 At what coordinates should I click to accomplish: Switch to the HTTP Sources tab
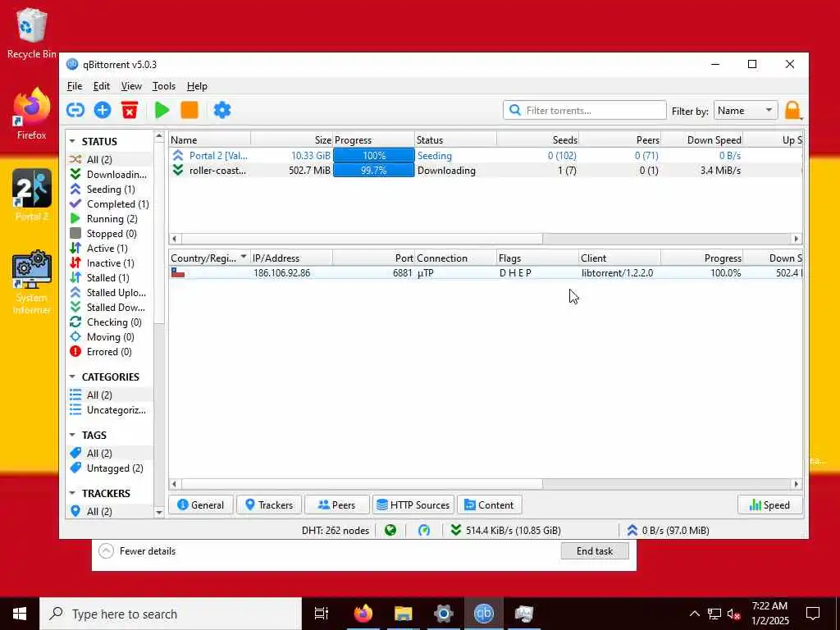(413, 504)
